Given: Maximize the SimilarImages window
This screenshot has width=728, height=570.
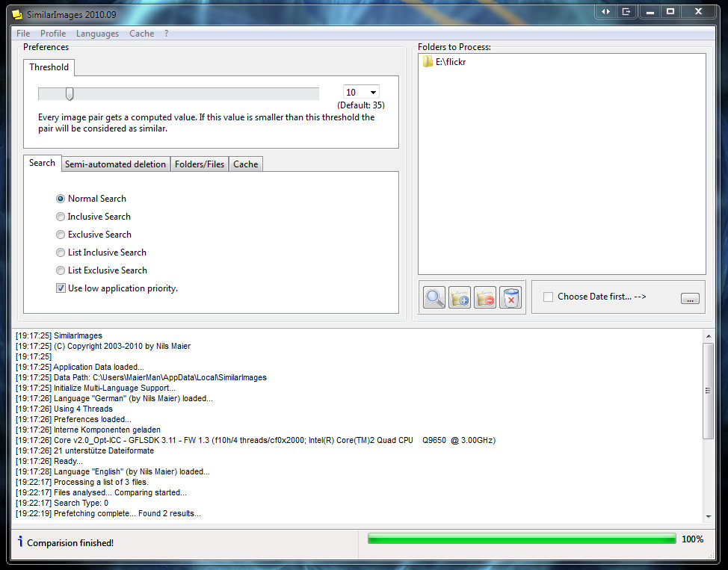Looking at the screenshot, I should point(670,12).
